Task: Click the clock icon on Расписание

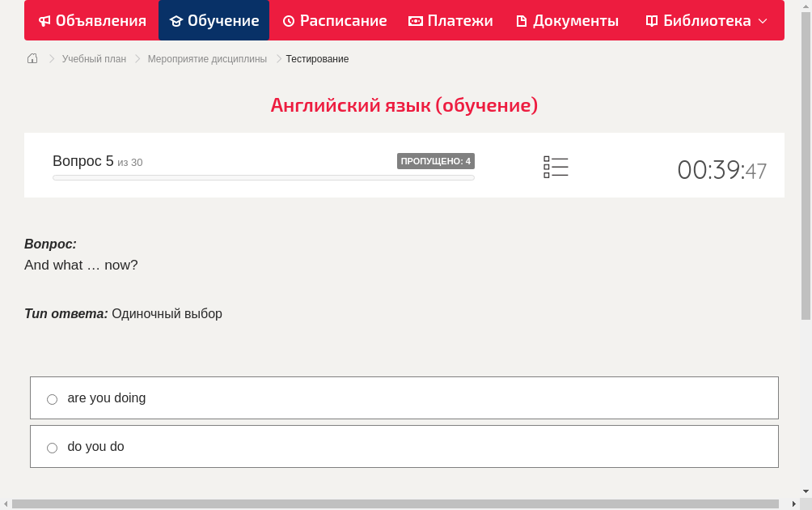Action: 288,20
